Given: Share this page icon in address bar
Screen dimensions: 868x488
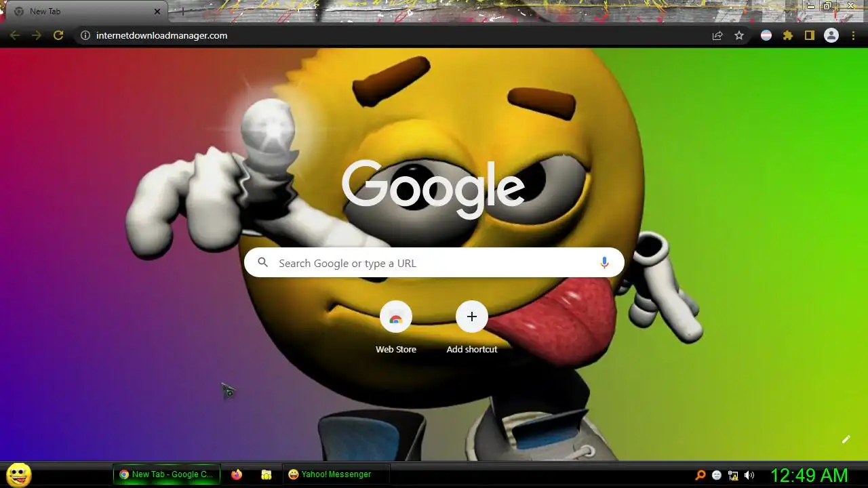Looking at the screenshot, I should (717, 35).
